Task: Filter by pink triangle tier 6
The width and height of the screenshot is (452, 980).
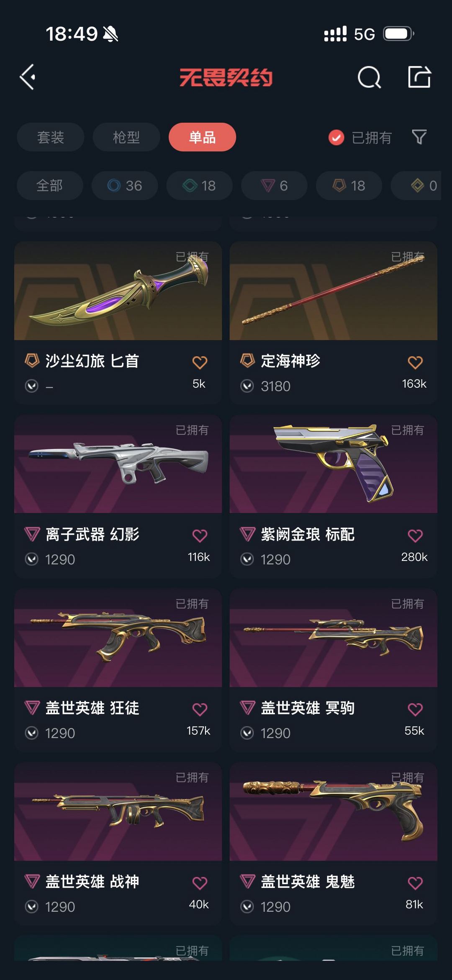Action: pyautogui.click(x=274, y=185)
